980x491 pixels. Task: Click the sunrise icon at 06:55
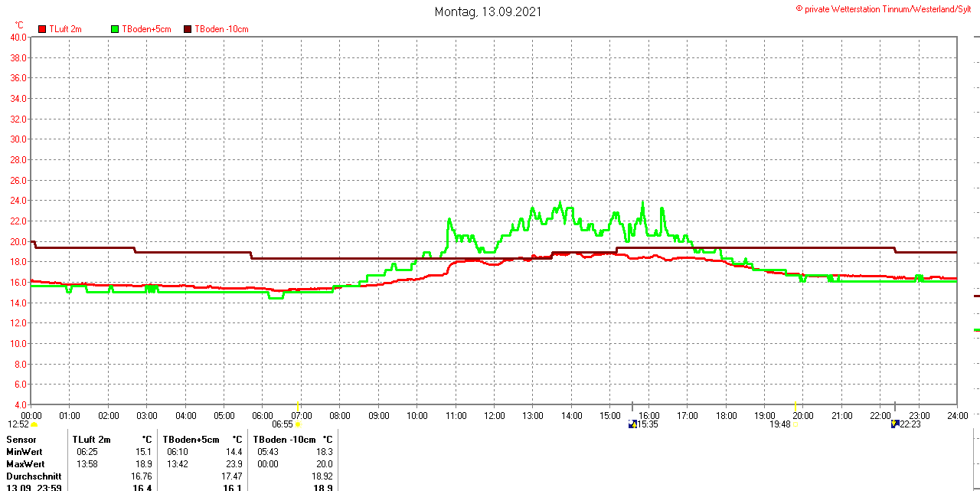pos(298,424)
